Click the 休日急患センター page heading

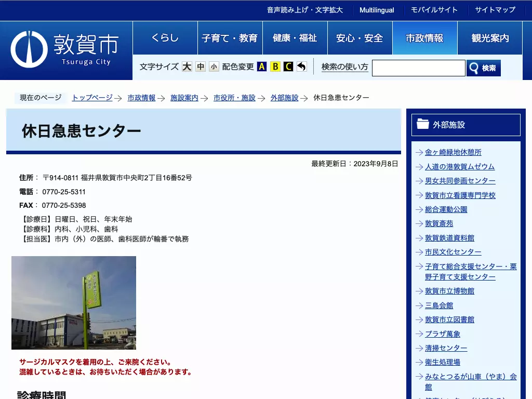(x=82, y=131)
